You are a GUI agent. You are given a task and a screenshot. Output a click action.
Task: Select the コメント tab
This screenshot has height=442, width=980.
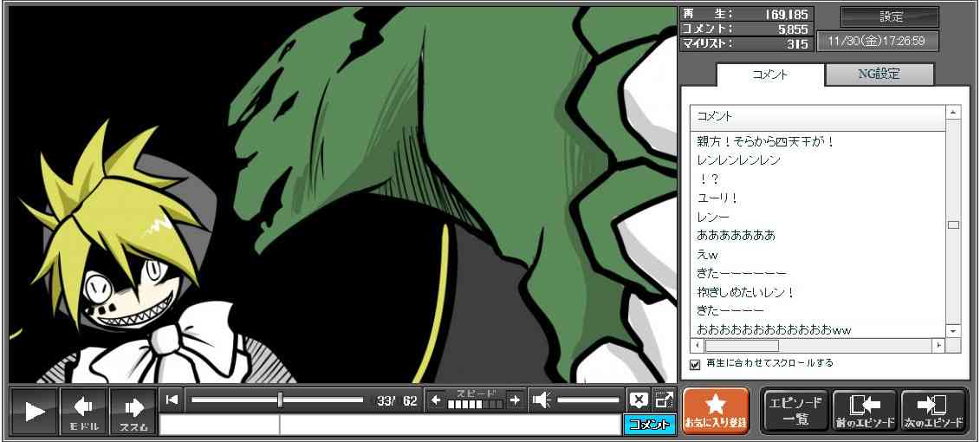tap(769, 75)
